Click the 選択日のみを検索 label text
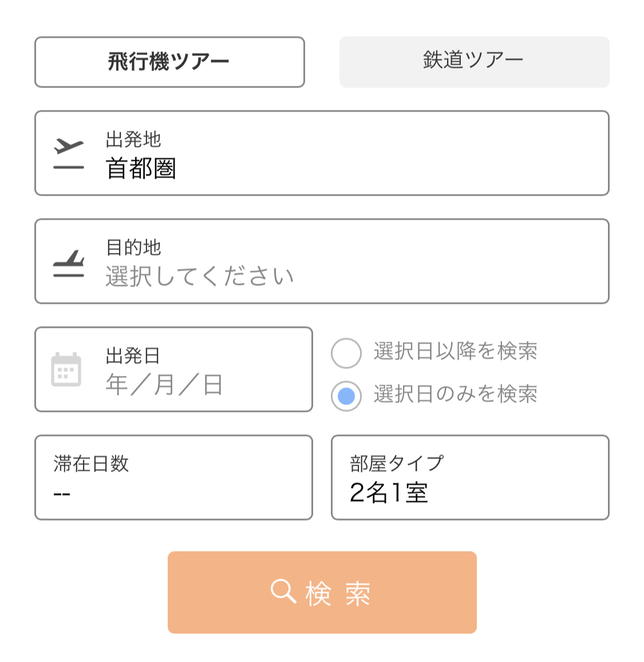Screen dimensions: 644x662 455,394
